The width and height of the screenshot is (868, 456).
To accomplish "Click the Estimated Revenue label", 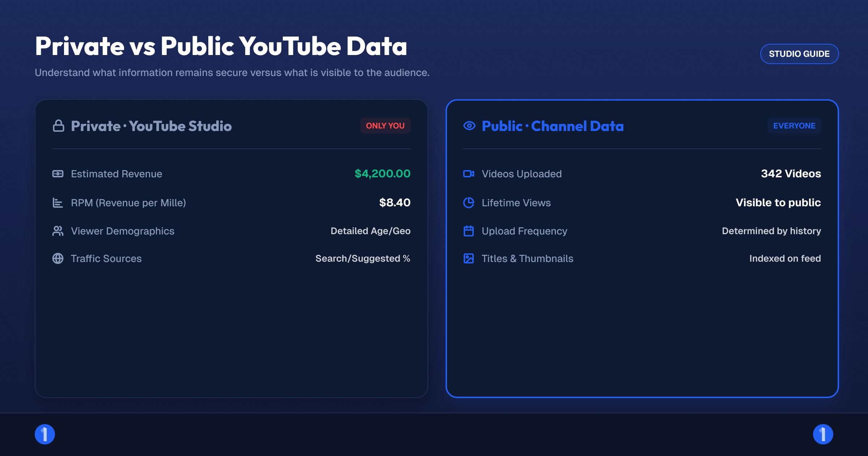I will coord(116,174).
